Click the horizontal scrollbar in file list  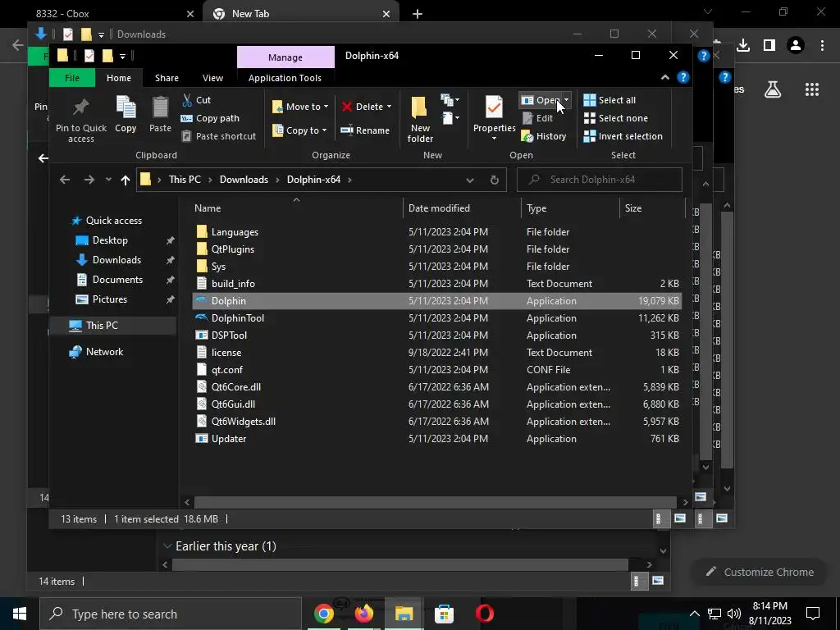click(435, 502)
